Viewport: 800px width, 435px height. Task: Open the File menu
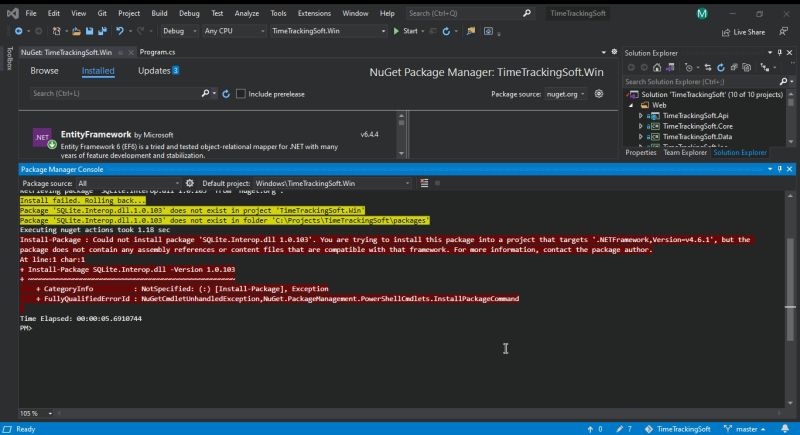pyautogui.click(x=31, y=13)
